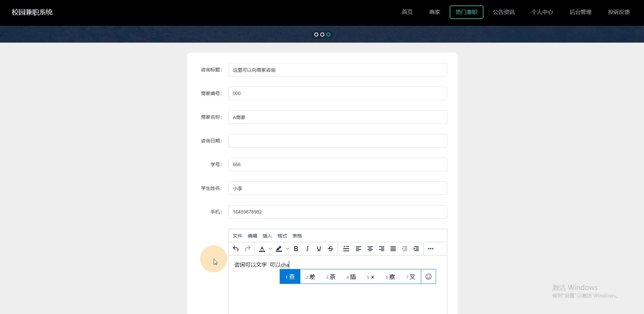Focus the 手机 phone number field
Image resolution: width=644 pixels, height=314 pixels.
tap(338, 212)
